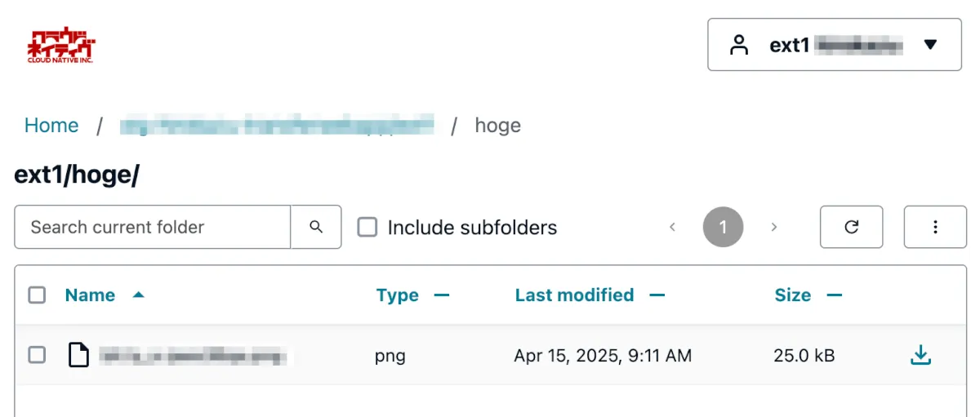This screenshot has height=417, width=980.
Task: Go to next page arrow
Action: pyautogui.click(x=773, y=227)
